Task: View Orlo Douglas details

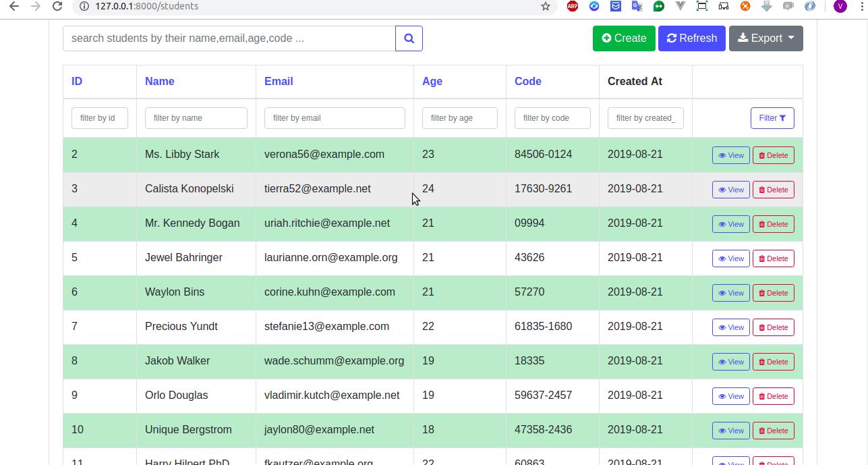Action: point(731,396)
